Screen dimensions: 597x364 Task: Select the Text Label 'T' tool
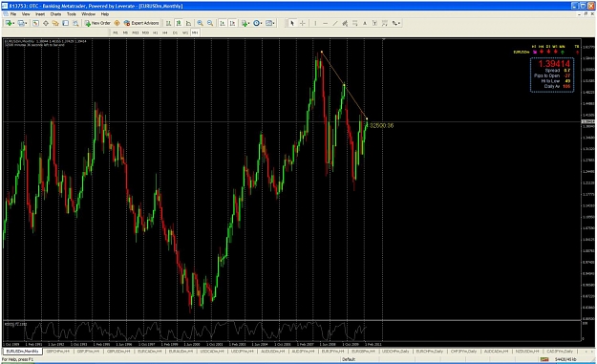[x=374, y=23]
